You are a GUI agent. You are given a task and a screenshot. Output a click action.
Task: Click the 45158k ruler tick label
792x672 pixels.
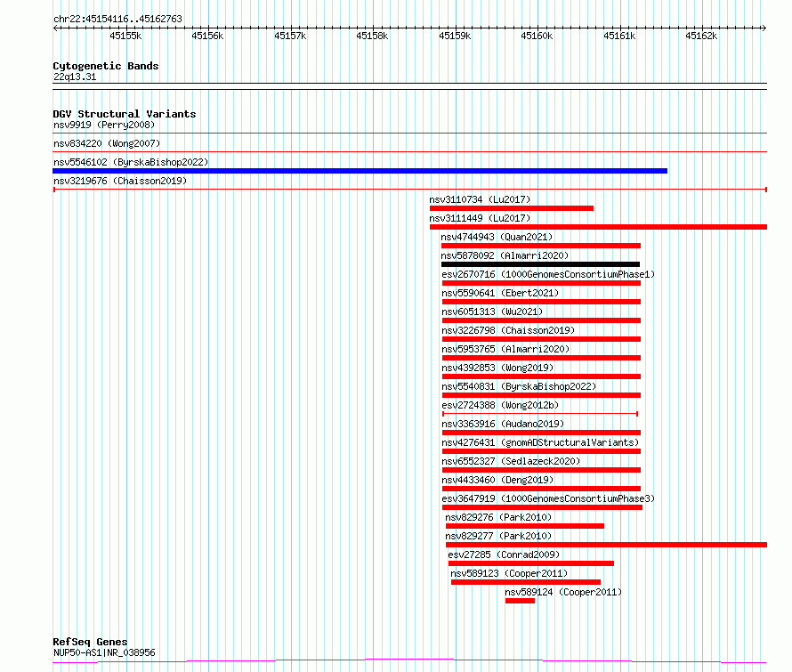tap(372, 36)
